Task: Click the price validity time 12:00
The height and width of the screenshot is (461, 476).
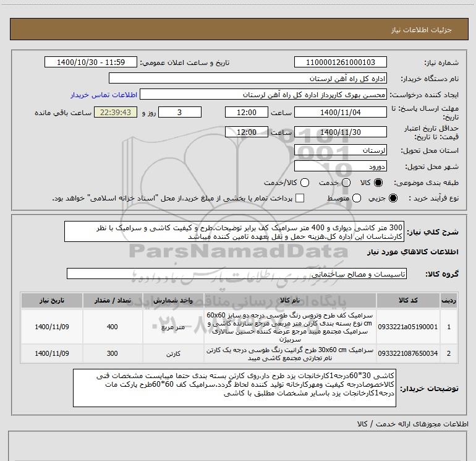Action: 247,132
